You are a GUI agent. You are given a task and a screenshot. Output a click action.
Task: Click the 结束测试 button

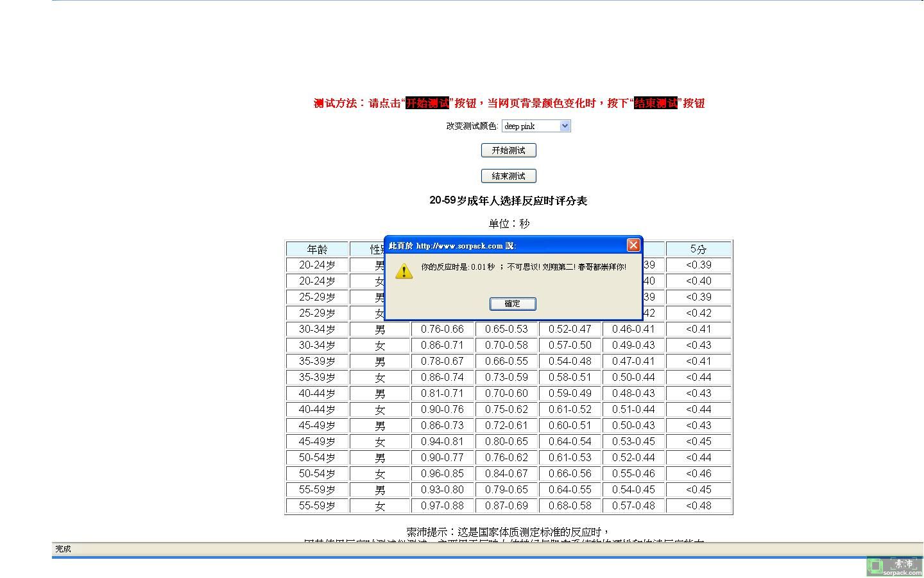[x=508, y=176]
